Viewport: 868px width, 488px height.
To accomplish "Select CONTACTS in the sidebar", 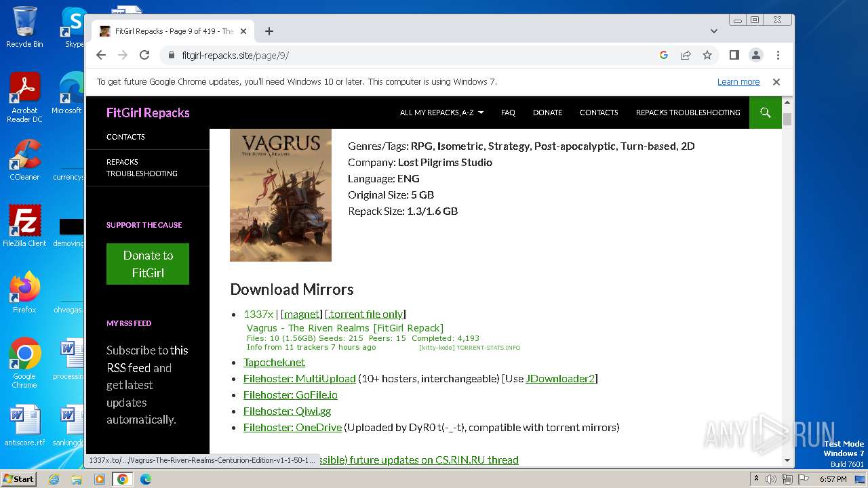I will tap(125, 137).
